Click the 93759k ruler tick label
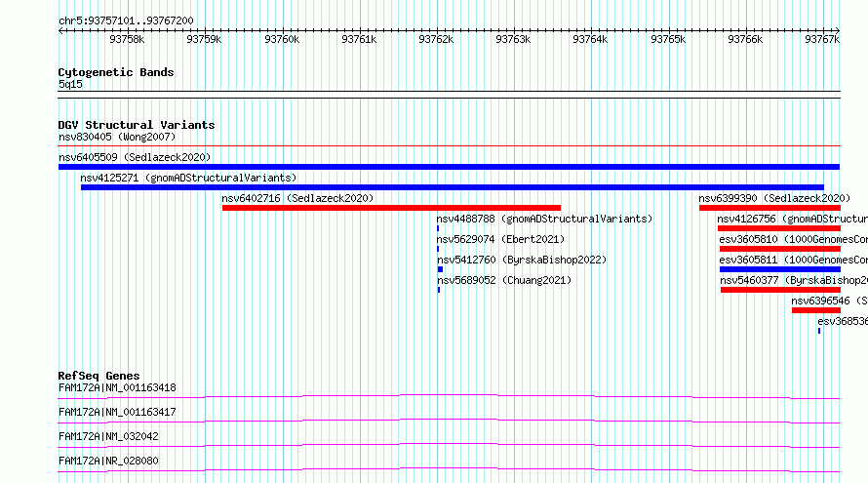 point(204,39)
